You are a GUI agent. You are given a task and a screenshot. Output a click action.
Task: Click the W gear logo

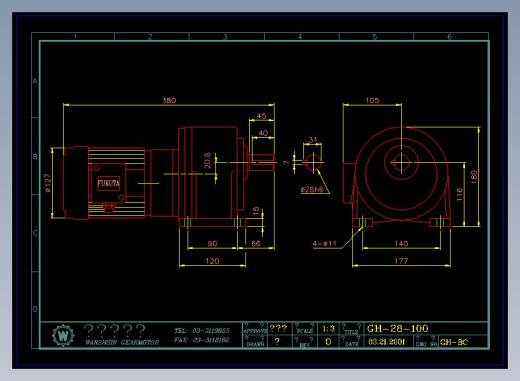(x=63, y=335)
